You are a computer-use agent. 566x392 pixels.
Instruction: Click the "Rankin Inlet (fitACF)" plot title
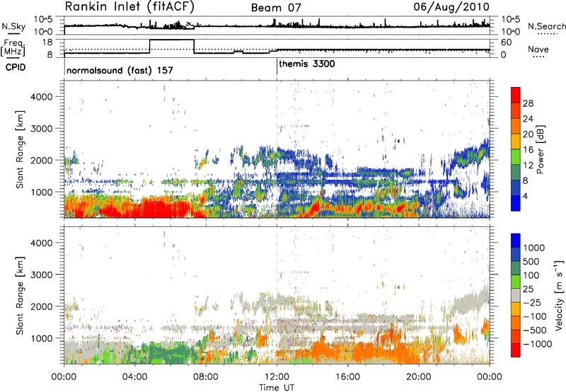pos(129,6)
